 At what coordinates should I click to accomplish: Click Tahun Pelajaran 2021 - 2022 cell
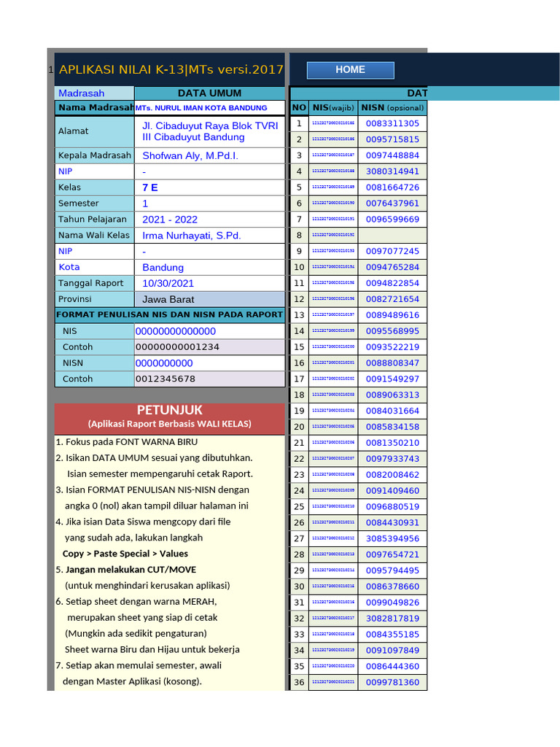[209, 220]
